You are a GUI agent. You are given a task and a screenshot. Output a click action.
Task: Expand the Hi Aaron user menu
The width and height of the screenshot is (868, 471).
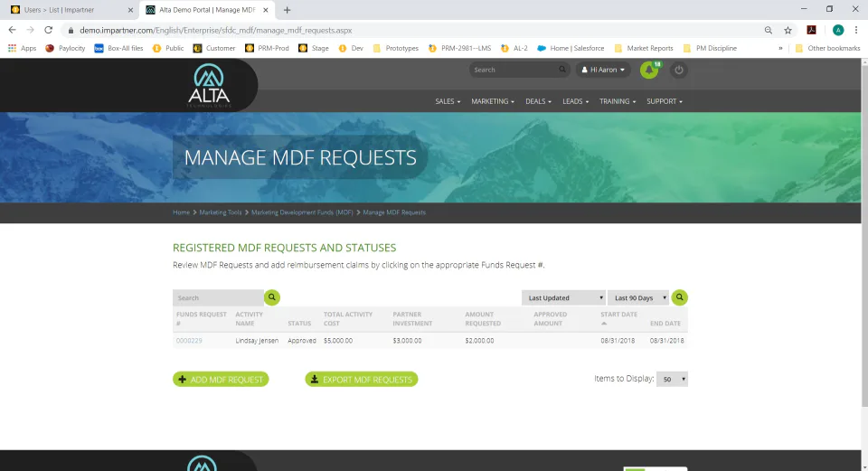coord(603,70)
